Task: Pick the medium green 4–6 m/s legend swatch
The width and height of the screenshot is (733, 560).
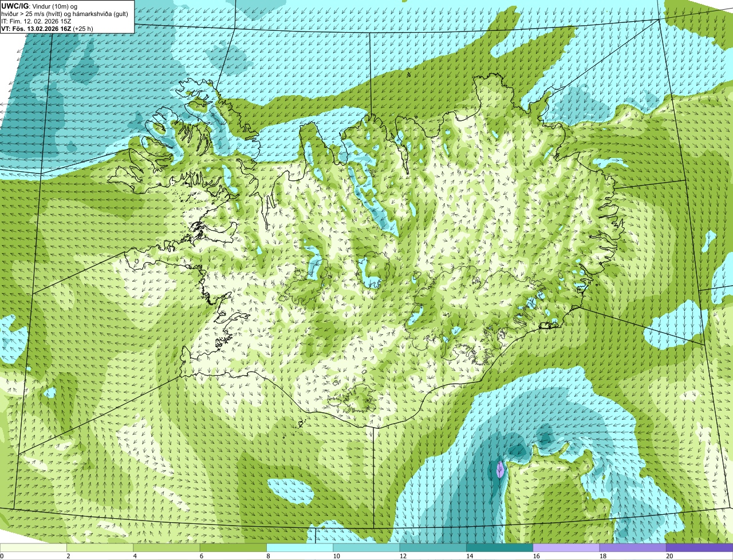Action: point(167,548)
